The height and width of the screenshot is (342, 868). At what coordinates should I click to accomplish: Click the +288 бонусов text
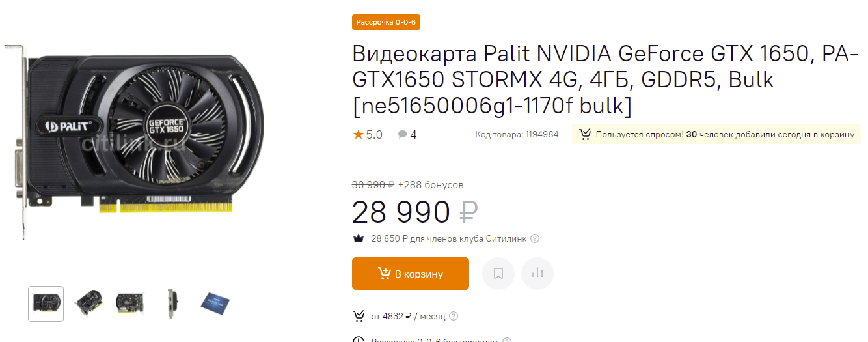pyautogui.click(x=431, y=185)
